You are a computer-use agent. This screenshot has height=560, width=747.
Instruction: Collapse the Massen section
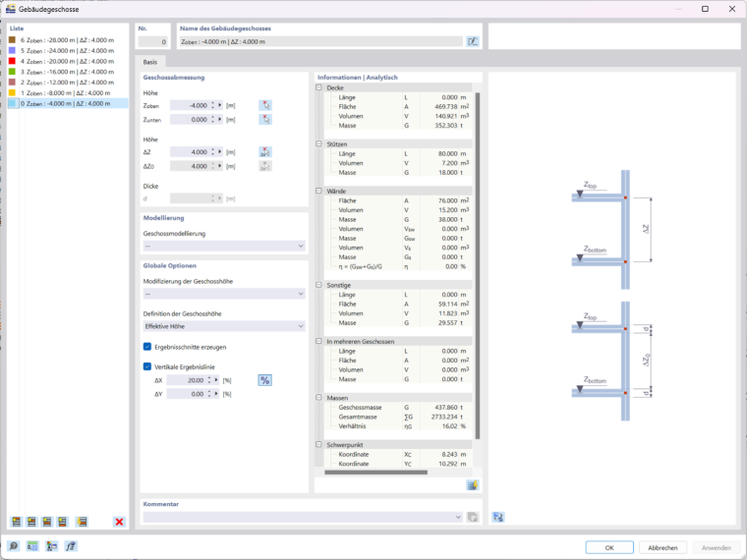[x=318, y=398]
